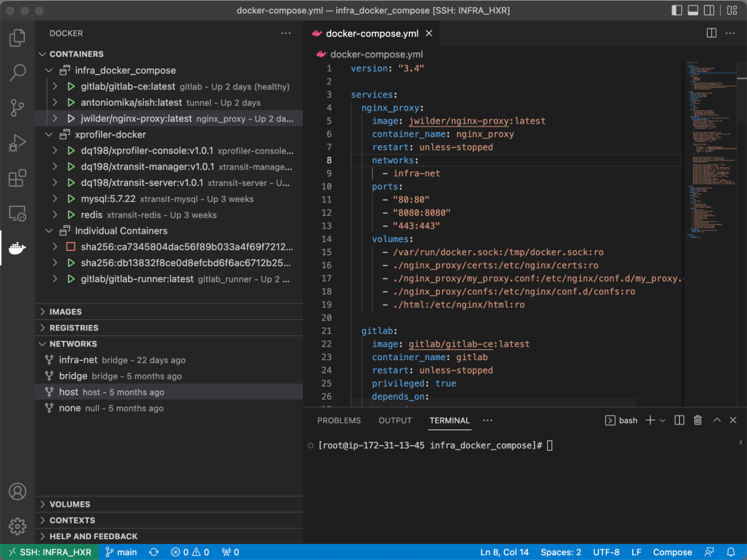Close the docker-compose.yml tab

(429, 33)
